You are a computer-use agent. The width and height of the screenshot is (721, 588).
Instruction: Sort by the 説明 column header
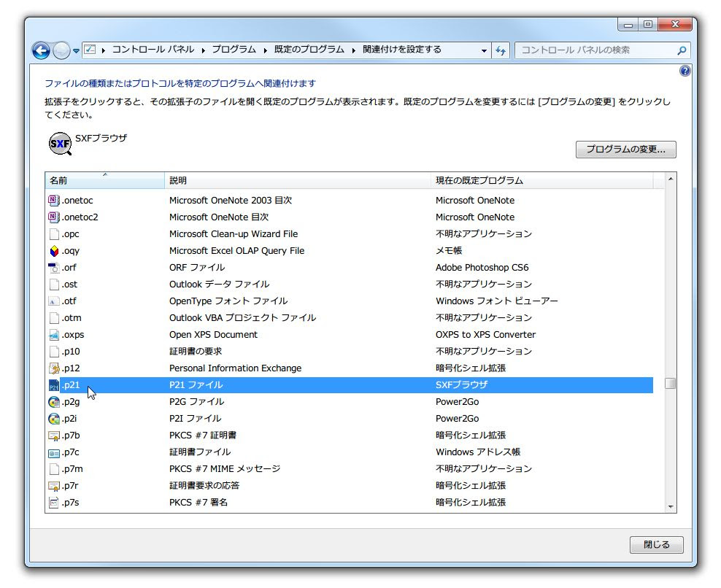pos(298,180)
